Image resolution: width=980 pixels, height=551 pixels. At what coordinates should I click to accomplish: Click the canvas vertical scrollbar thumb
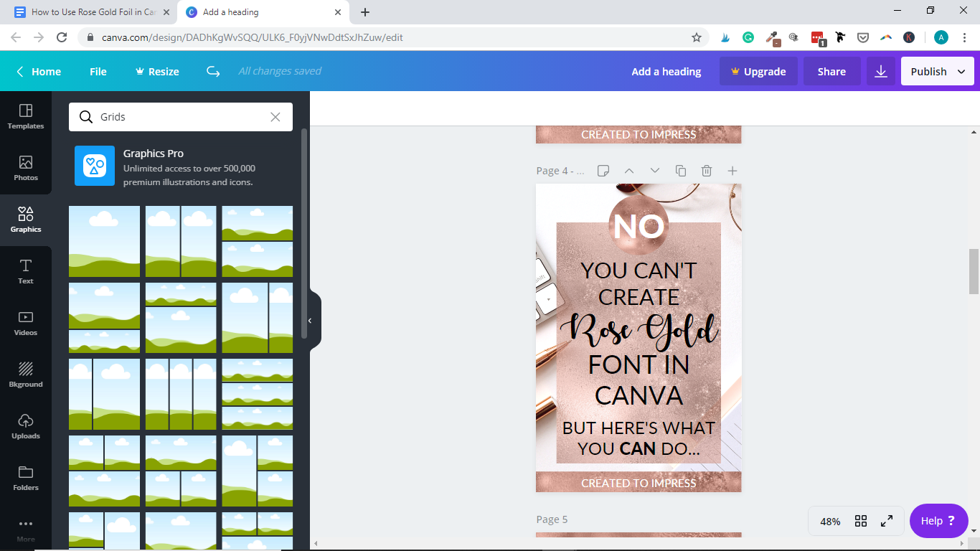coord(974,271)
